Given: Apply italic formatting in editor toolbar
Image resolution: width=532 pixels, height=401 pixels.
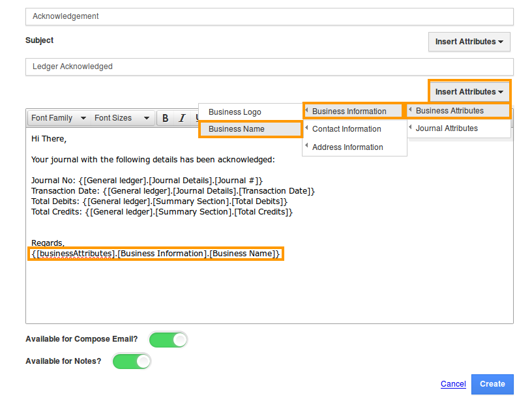Looking at the screenshot, I should (x=182, y=118).
